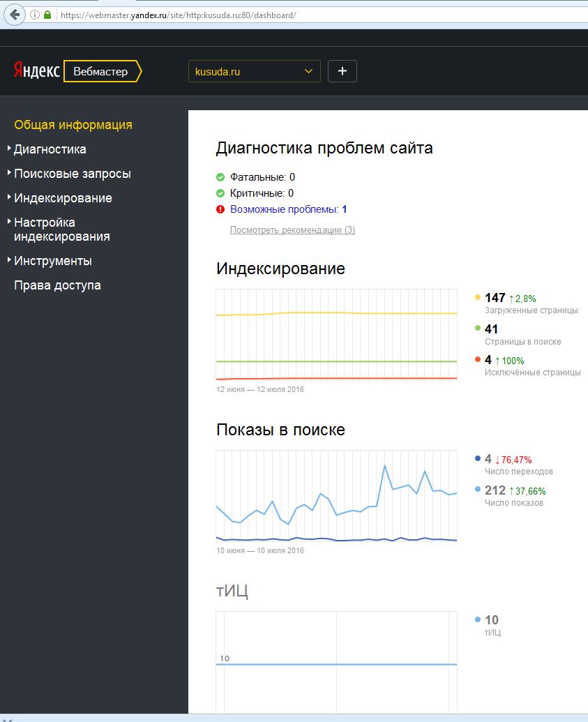Open the Возможные проблемы: 1 link

[289, 209]
